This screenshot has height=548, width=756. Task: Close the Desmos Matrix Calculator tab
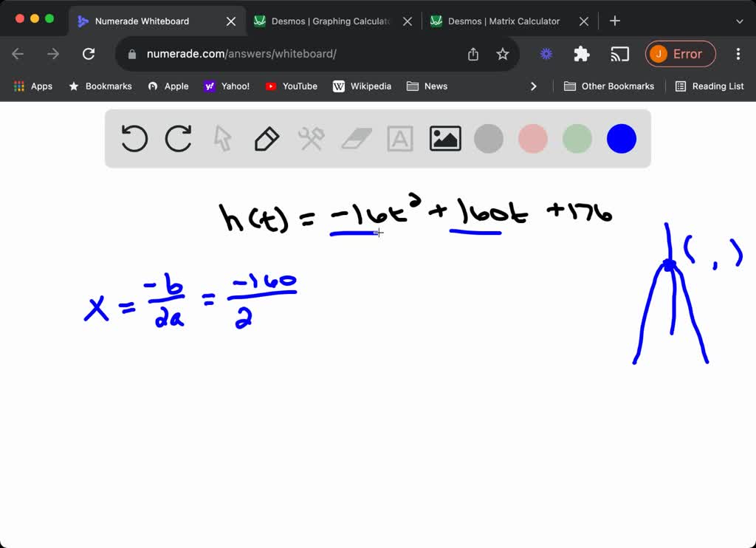pyautogui.click(x=584, y=21)
